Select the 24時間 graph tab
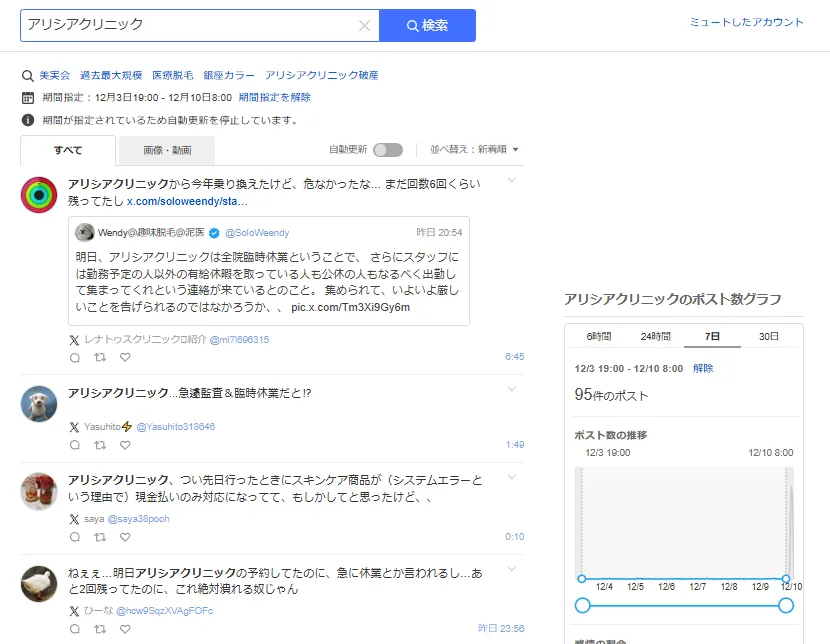830x644 pixels. click(x=654, y=336)
